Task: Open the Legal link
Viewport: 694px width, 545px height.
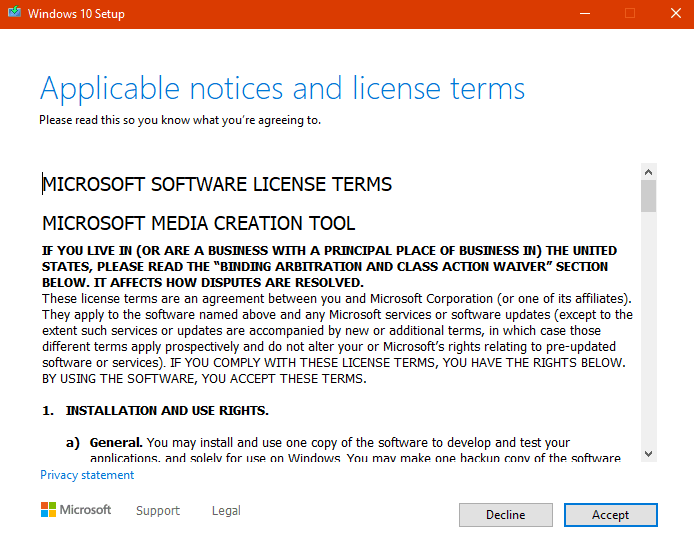Action: tap(226, 510)
